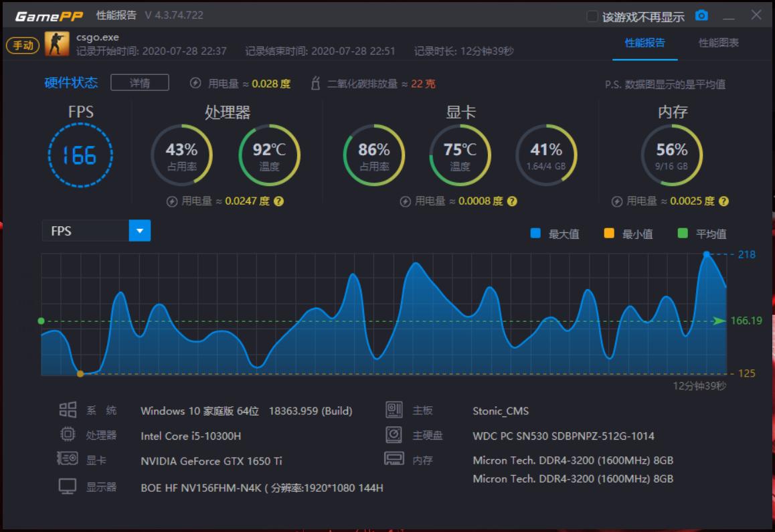Click memory power usage help question mark
This screenshot has width=775, height=532.
click(x=723, y=201)
